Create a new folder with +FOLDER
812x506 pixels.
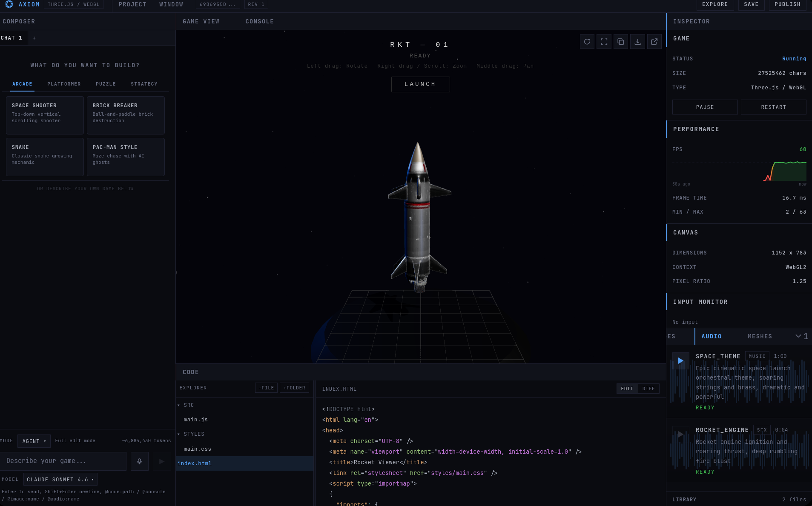click(294, 388)
